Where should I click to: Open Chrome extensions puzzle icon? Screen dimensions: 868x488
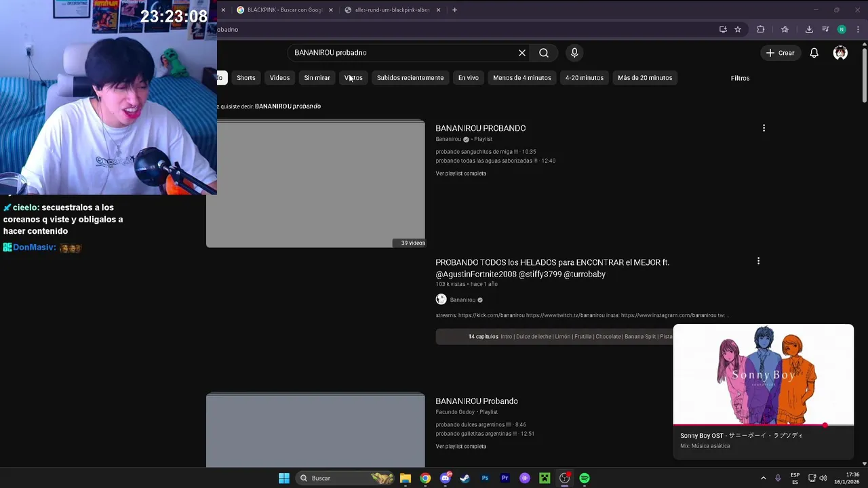[x=760, y=29]
